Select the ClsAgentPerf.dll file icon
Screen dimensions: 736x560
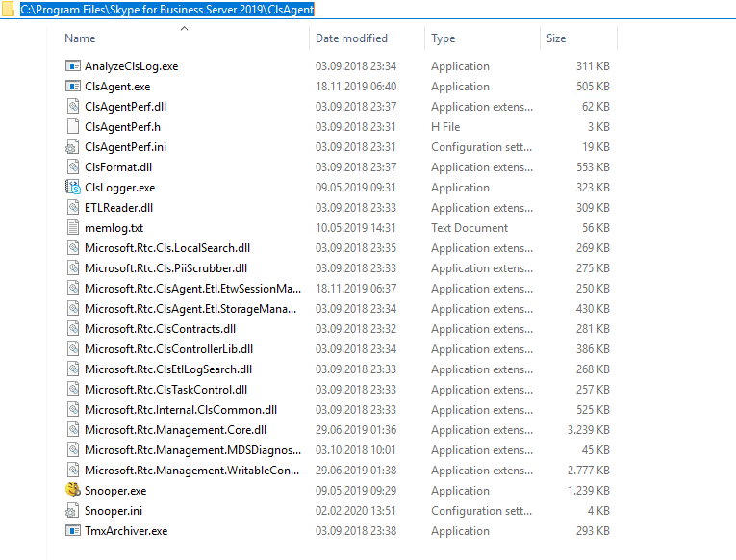point(73,106)
